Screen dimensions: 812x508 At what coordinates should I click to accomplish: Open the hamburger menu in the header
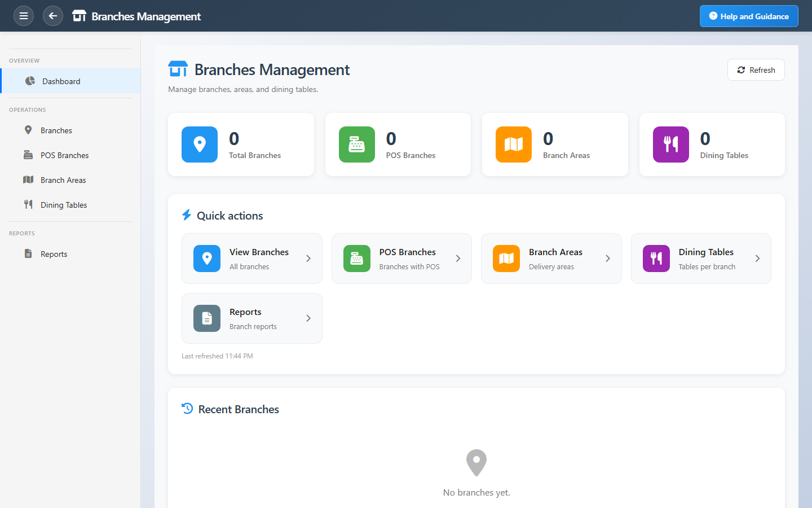pos(24,16)
